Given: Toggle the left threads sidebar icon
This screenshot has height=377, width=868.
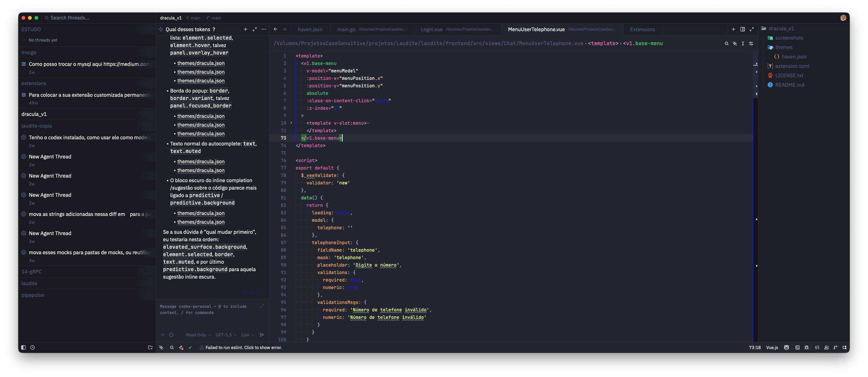Looking at the screenshot, I should coord(23,347).
